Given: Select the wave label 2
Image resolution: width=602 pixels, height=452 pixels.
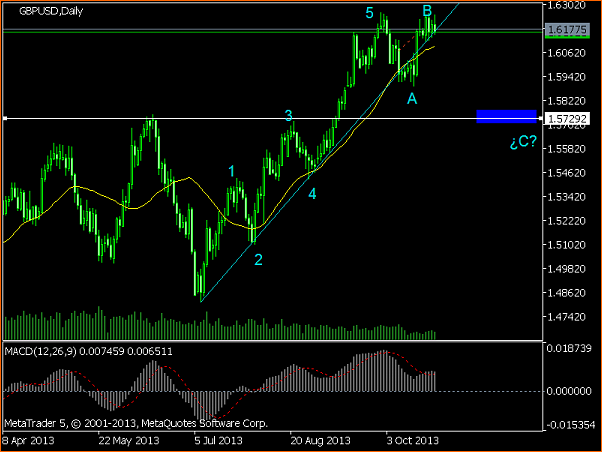Looking at the screenshot, I should coord(258,260).
